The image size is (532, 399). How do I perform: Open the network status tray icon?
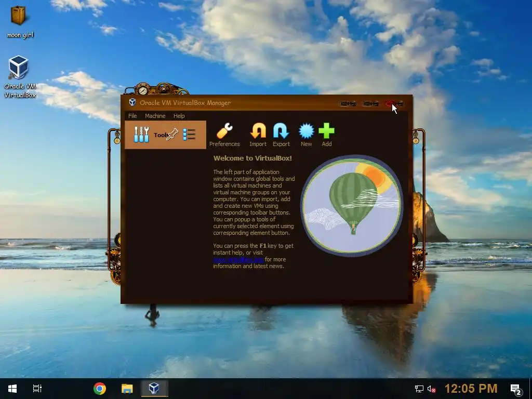[419, 389]
